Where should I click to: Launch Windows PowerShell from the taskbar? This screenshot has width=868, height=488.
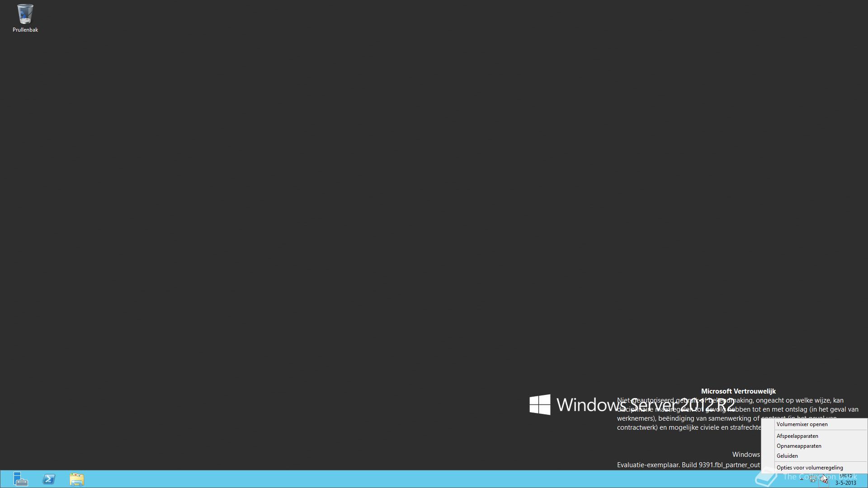pyautogui.click(x=49, y=479)
